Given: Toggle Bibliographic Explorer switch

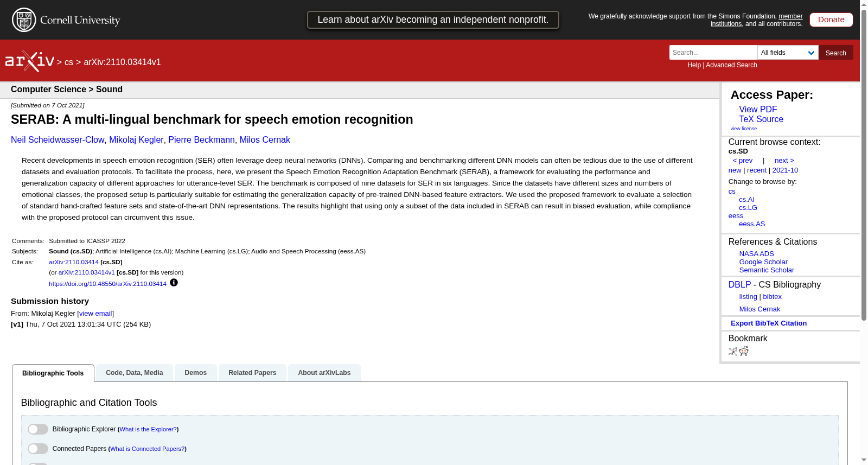Looking at the screenshot, I should pyautogui.click(x=38, y=429).
